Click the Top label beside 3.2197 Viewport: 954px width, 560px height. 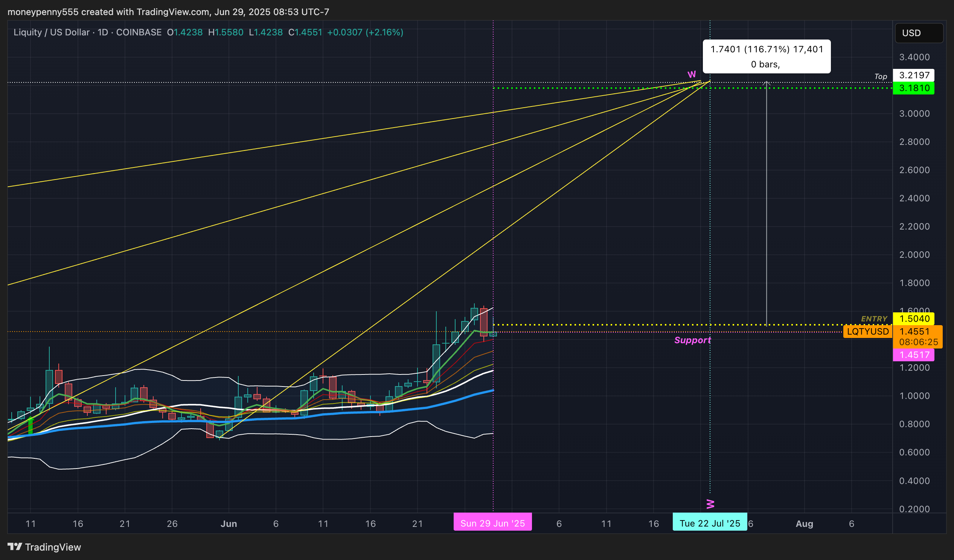click(881, 76)
